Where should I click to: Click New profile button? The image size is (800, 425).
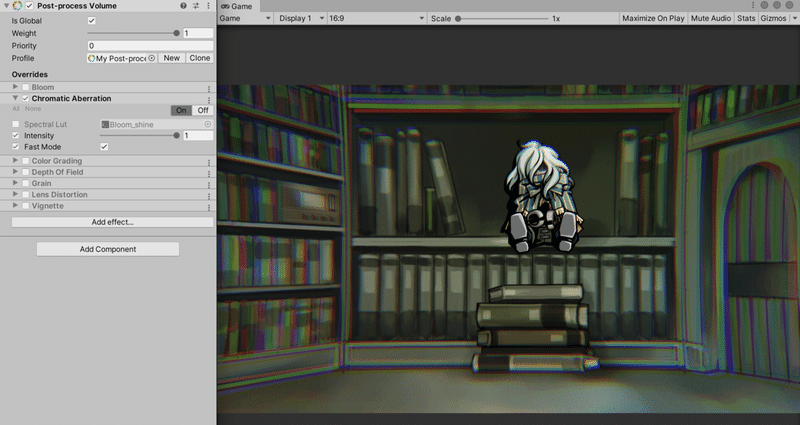click(x=171, y=58)
